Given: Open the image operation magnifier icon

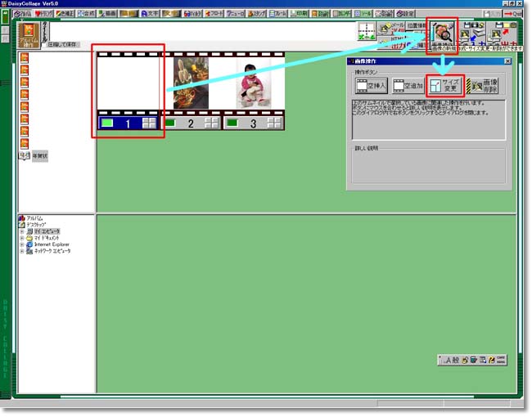Looking at the screenshot, I should pyautogui.click(x=442, y=34).
